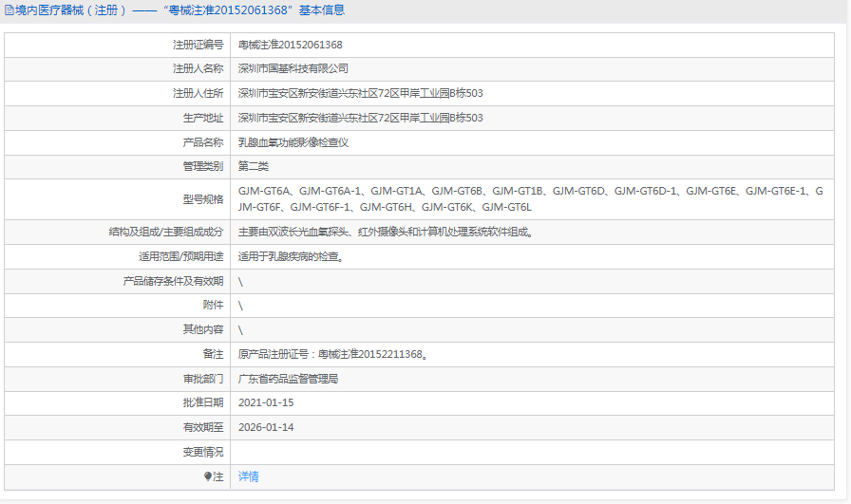Click the 型号规格 row label
Viewport: 851px width, 504px height.
pos(203,199)
